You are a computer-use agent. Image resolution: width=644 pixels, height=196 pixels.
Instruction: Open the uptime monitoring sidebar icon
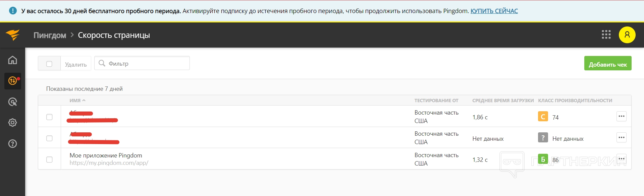tap(12, 81)
